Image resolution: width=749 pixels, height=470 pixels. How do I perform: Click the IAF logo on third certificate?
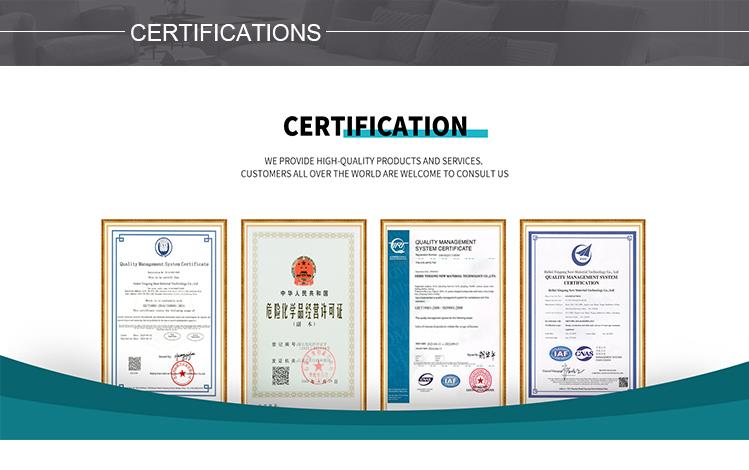[451, 380]
